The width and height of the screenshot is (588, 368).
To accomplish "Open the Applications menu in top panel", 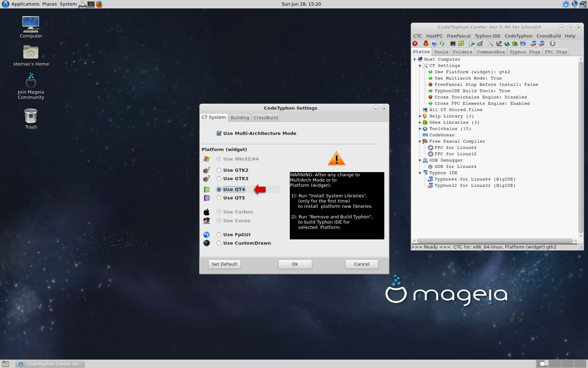I will point(25,4).
